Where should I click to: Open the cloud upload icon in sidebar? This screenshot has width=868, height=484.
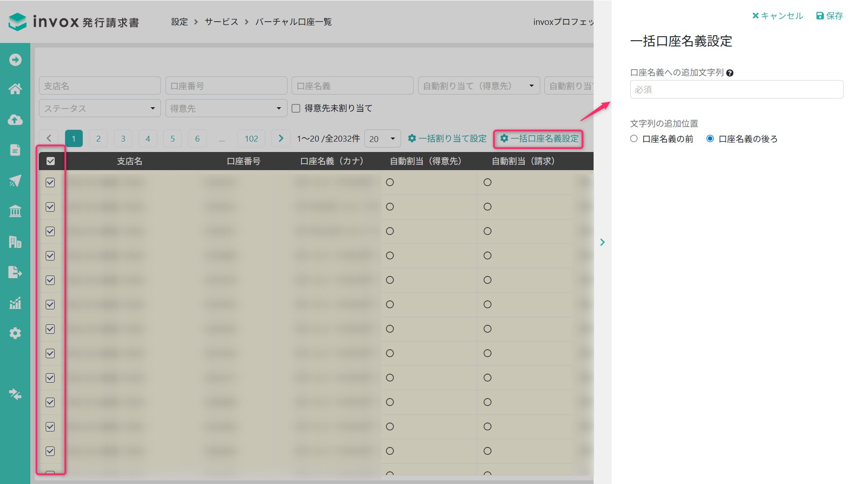(x=15, y=120)
